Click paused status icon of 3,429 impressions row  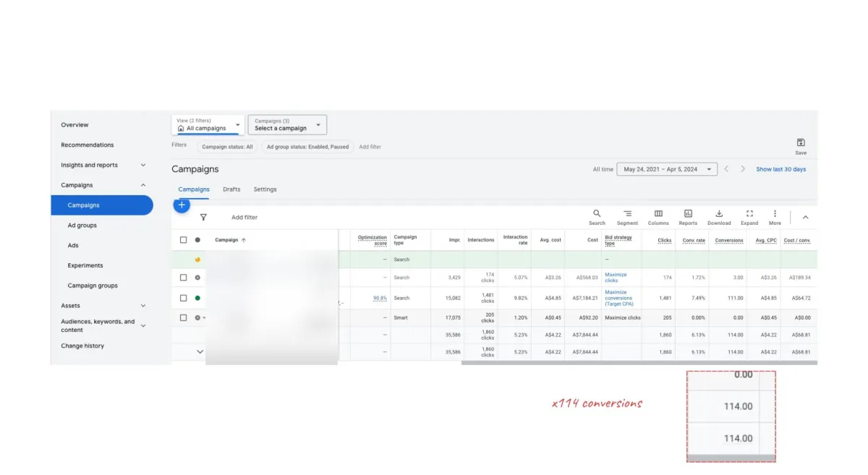tap(197, 278)
